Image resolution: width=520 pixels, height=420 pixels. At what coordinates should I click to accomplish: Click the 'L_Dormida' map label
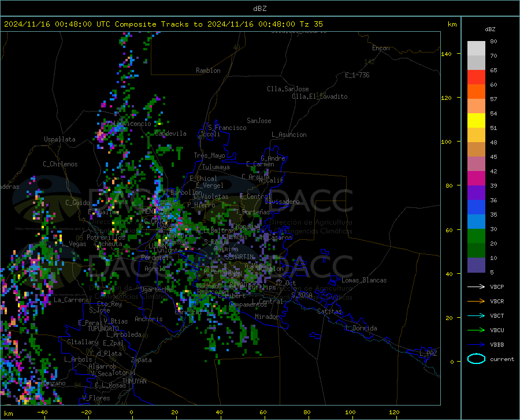361,328
